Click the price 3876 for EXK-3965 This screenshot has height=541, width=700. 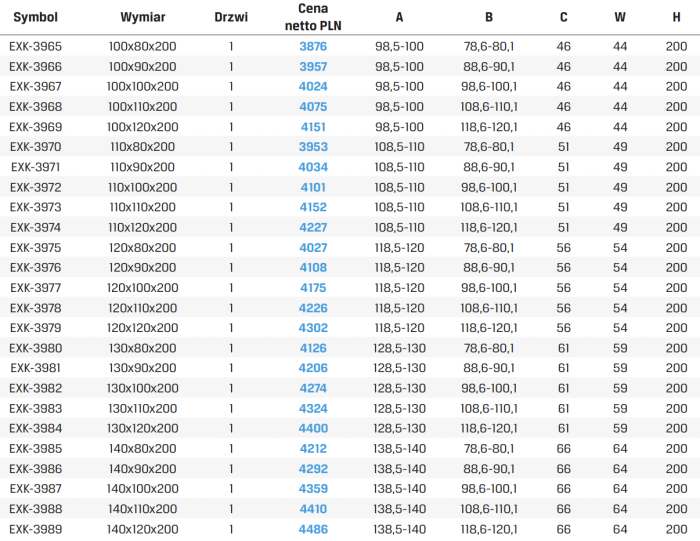[x=313, y=46]
